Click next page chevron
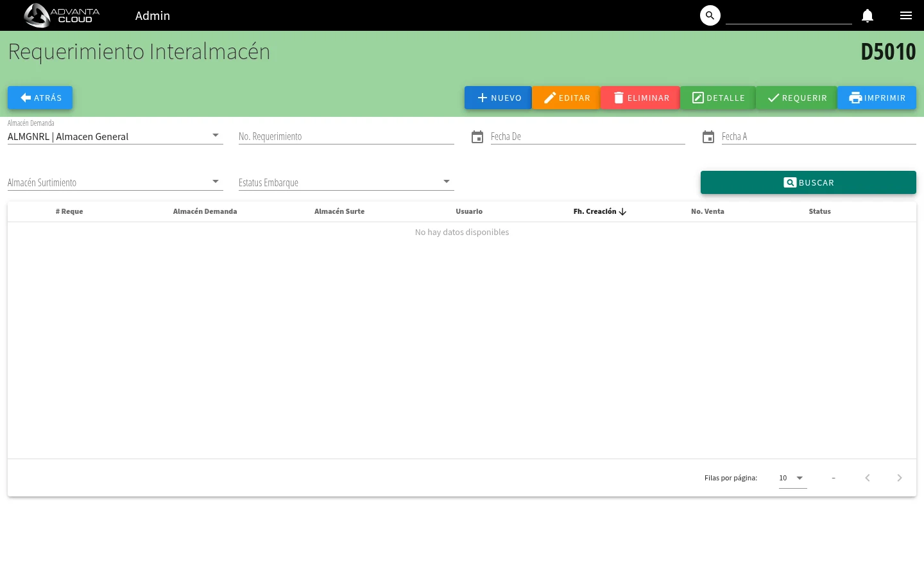This screenshot has height=578, width=924. pyautogui.click(x=900, y=478)
